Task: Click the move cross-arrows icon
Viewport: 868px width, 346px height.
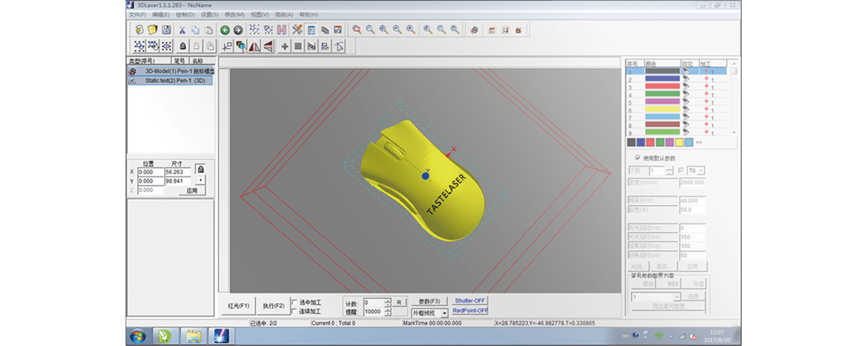Action: (284, 46)
